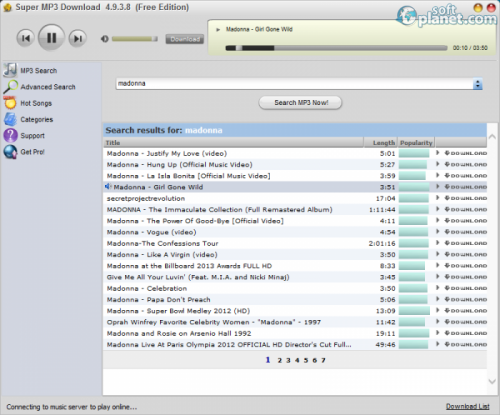The image size is (500, 415).
Task: Open the Download List link
Action: point(468,406)
